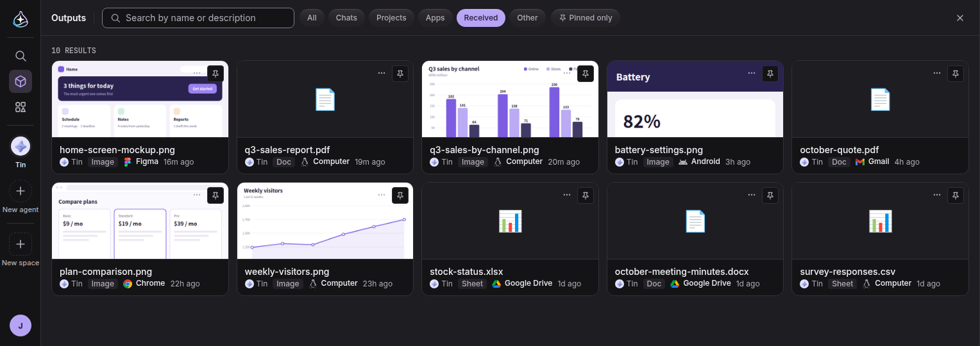Click the Android icon on battery-settings.png

[682, 162]
